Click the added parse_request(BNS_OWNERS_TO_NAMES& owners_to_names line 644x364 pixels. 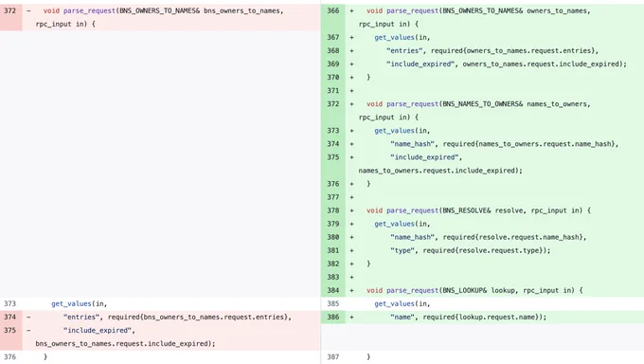(478, 11)
